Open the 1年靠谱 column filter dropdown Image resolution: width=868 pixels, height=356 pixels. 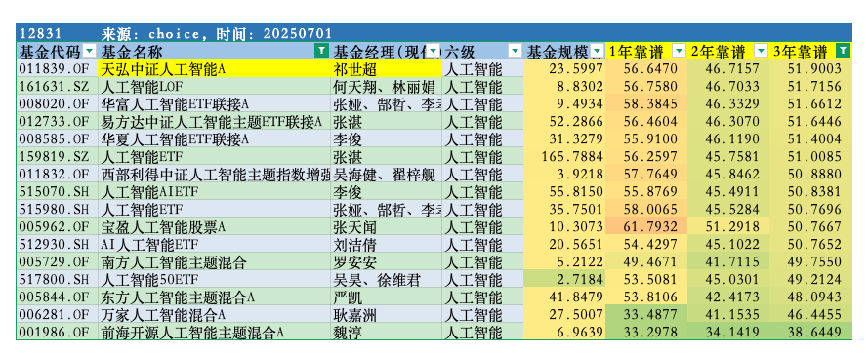click(x=679, y=52)
